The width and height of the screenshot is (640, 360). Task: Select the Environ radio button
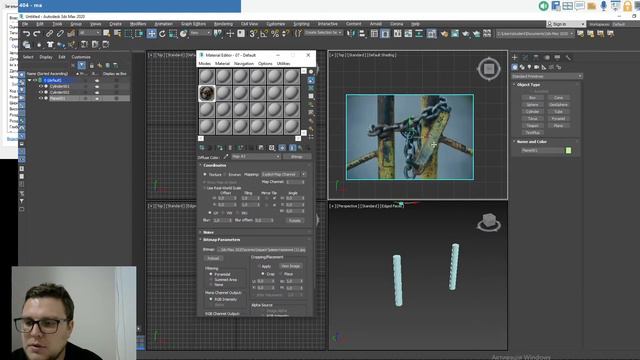pos(225,174)
